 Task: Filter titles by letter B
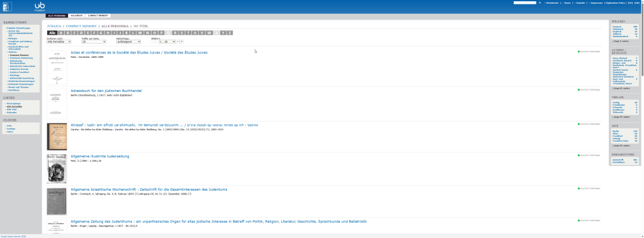(x=68, y=33)
